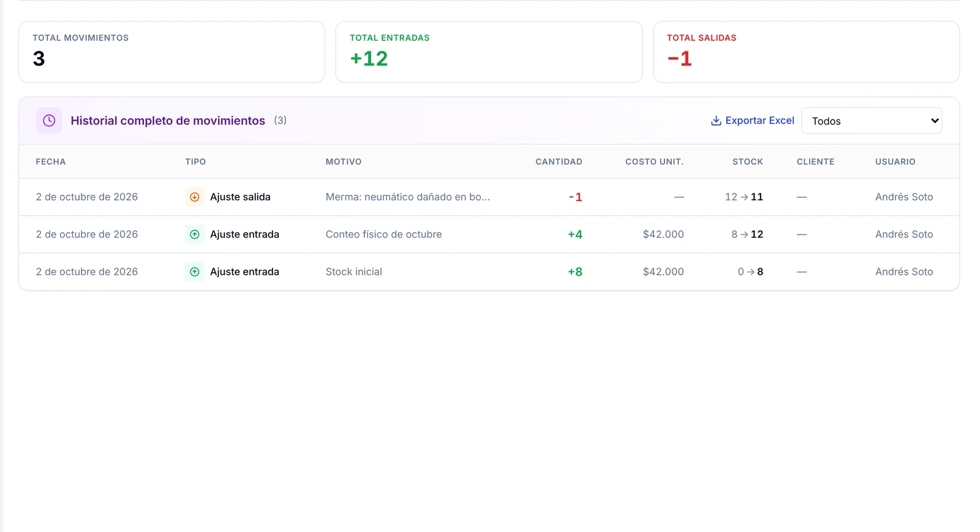Click $42.000 cost in Stock inicial row
The image size is (980, 532).
pyautogui.click(x=663, y=272)
